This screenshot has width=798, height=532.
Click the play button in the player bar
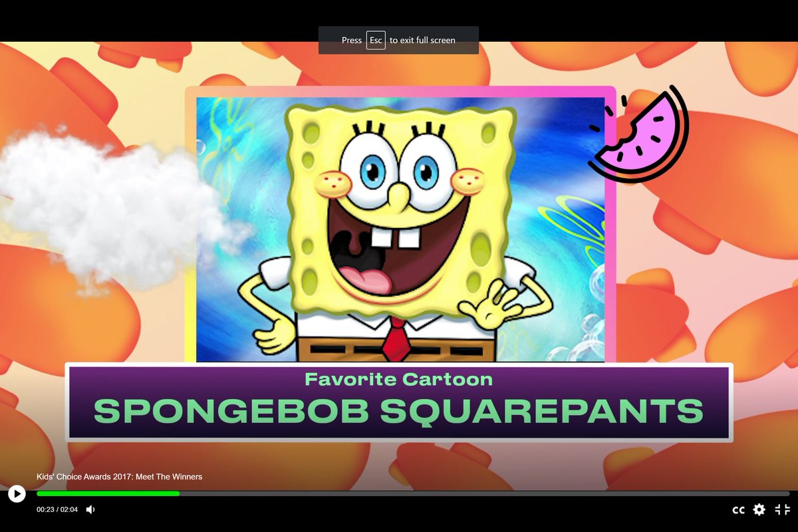[x=17, y=494]
